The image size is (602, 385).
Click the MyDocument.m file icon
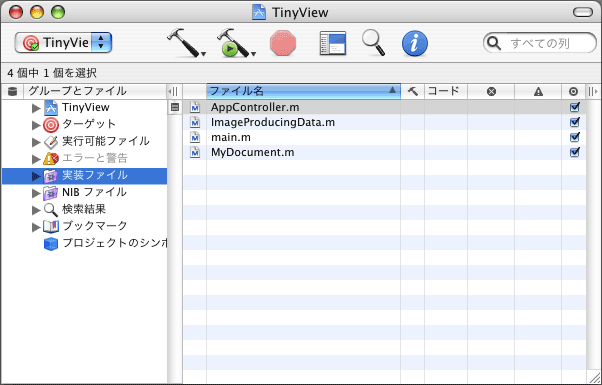click(195, 152)
